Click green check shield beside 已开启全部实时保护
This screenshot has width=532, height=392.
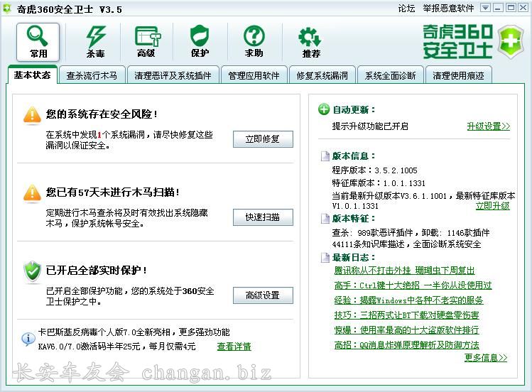(33, 271)
